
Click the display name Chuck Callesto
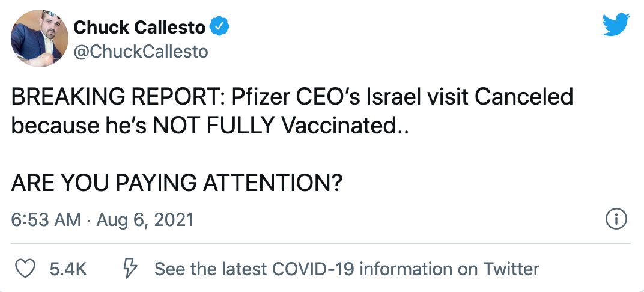(141, 27)
